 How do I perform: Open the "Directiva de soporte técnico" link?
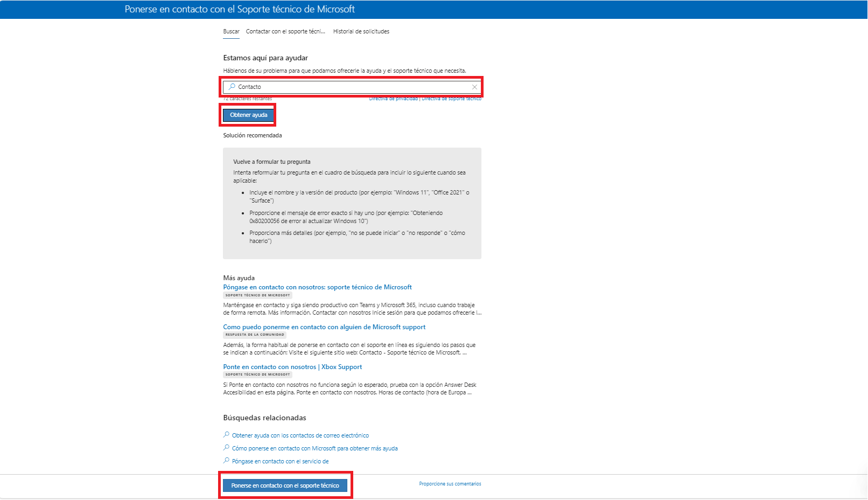451,99
